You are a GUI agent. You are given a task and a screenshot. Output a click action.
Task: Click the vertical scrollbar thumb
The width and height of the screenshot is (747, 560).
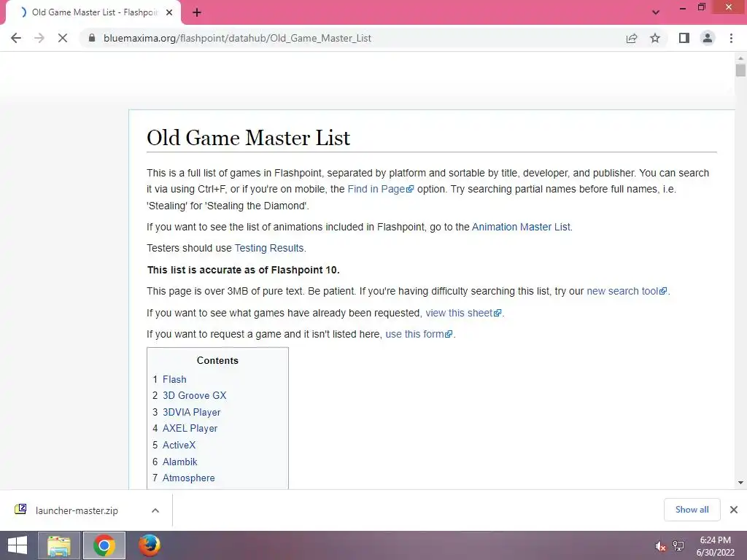click(x=740, y=71)
